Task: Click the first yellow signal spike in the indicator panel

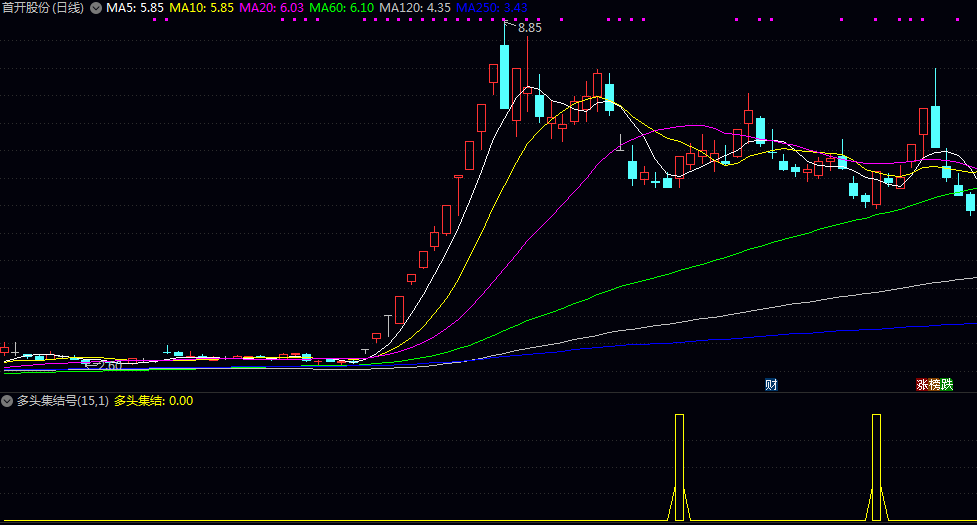Action: point(680,466)
